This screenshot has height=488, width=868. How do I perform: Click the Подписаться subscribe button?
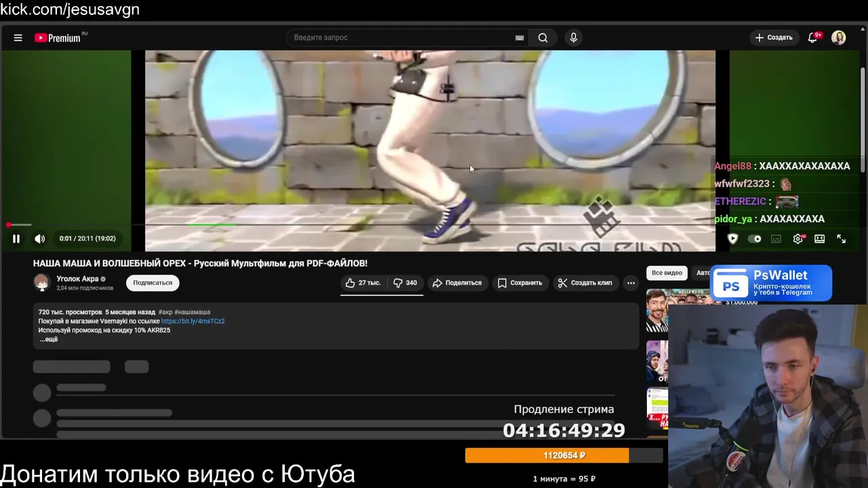coord(153,283)
